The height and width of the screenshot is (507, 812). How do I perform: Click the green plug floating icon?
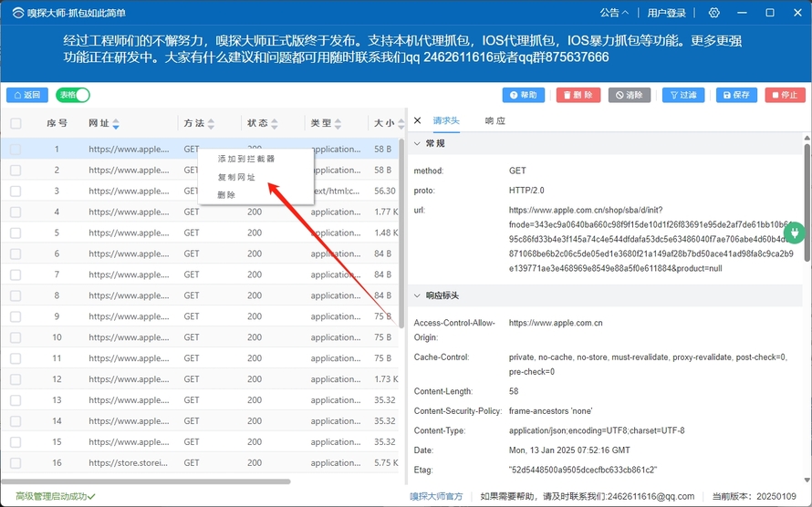pyautogui.click(x=794, y=233)
